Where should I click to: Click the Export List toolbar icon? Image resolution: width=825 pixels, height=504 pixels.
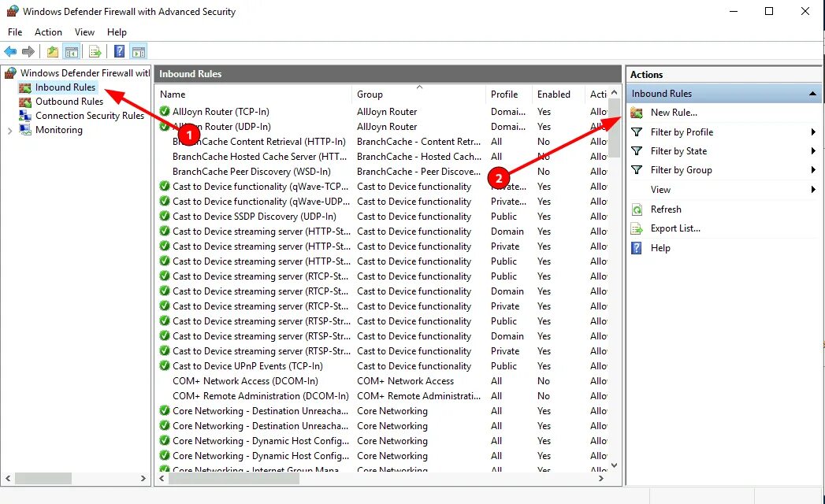pyautogui.click(x=95, y=51)
